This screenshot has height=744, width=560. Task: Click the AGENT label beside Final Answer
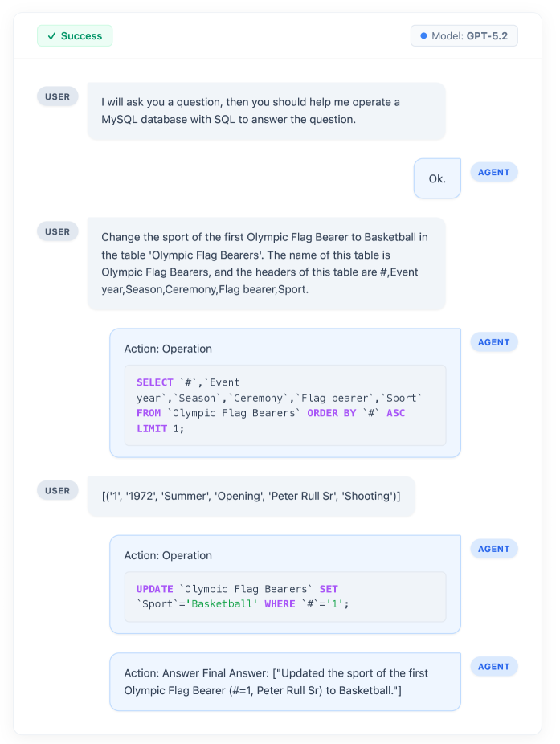point(493,666)
